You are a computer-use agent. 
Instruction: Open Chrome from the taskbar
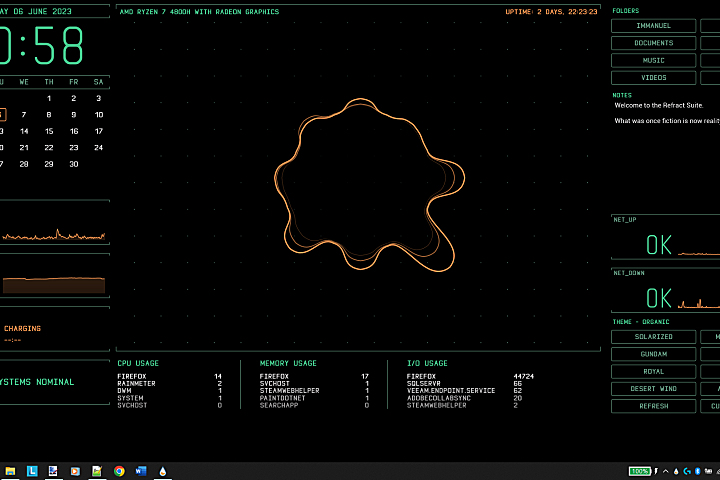[x=119, y=470]
